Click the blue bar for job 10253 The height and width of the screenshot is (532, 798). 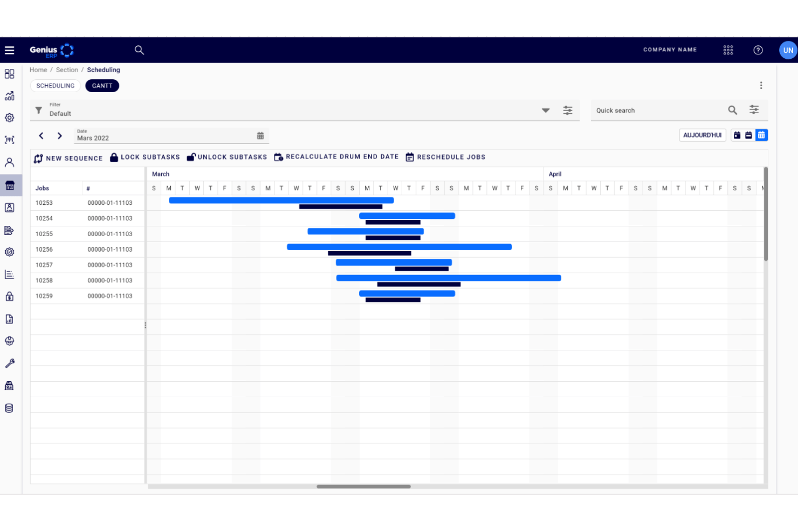click(x=281, y=200)
